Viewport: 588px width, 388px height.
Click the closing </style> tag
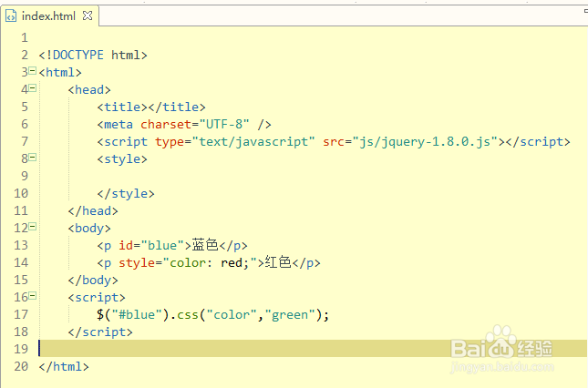(x=126, y=194)
